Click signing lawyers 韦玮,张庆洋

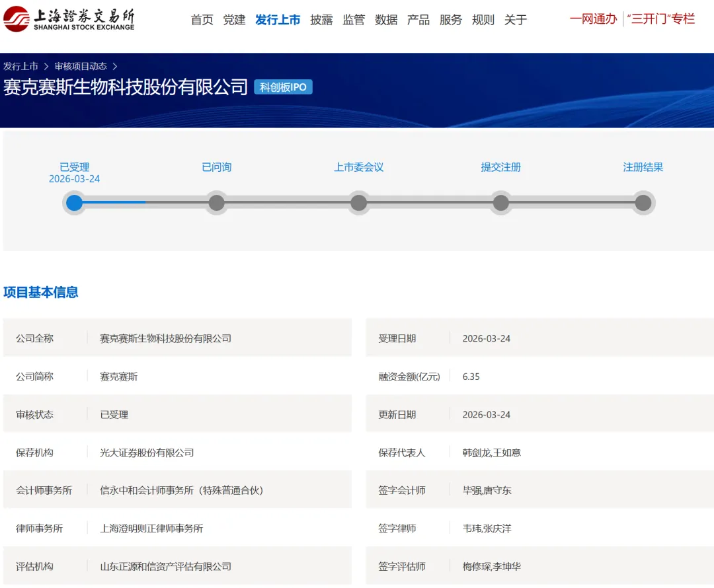click(487, 529)
